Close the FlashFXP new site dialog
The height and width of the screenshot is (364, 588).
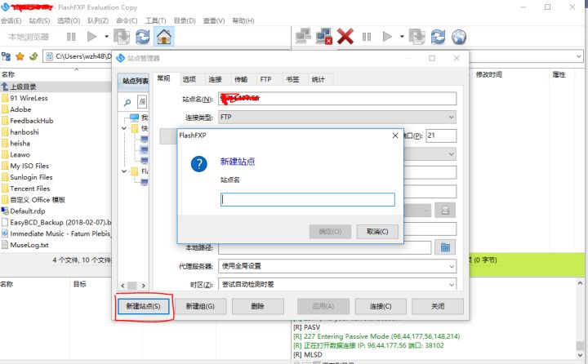395,135
